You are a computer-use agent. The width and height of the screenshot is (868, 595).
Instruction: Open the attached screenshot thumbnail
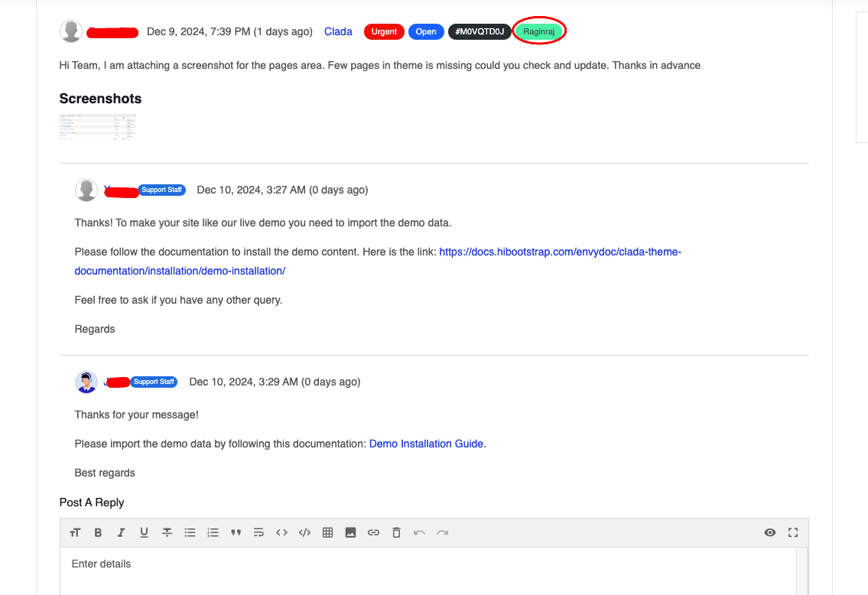98,127
